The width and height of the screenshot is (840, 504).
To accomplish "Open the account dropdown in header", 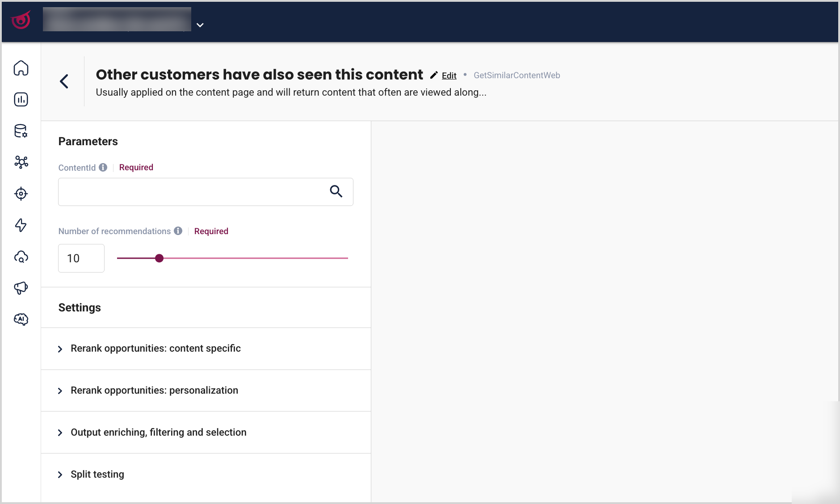I will pos(200,25).
